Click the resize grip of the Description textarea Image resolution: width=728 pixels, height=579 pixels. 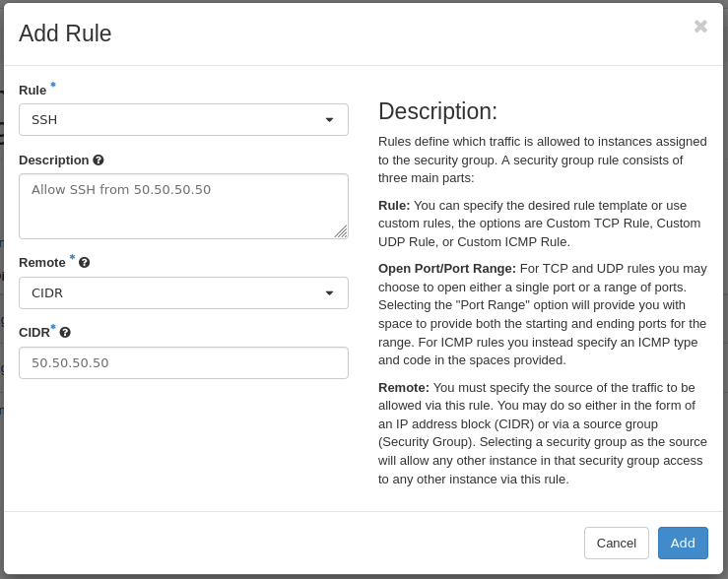click(x=340, y=231)
